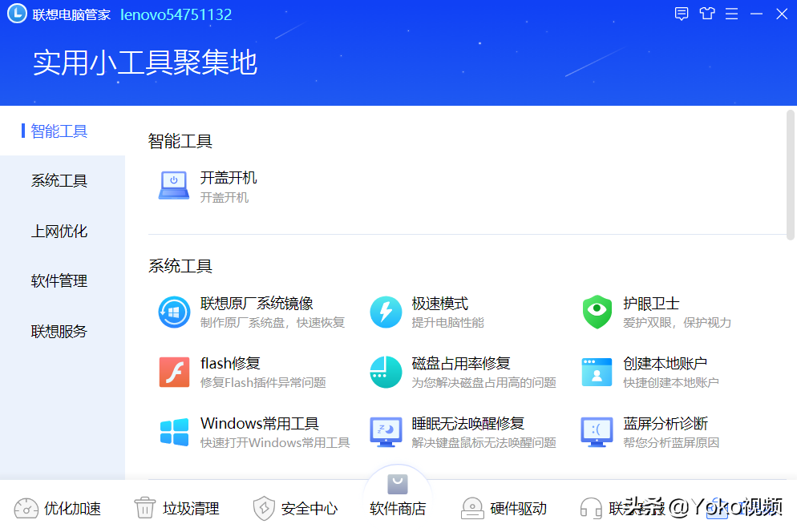797x532 pixels.
Task: Open the skin (shirt) icon in title bar
Action: coord(707,14)
